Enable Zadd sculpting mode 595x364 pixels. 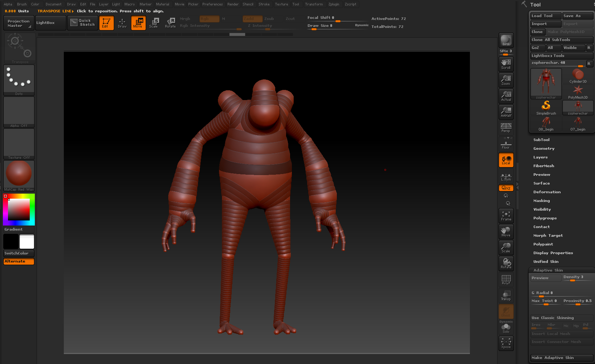pyautogui.click(x=252, y=18)
